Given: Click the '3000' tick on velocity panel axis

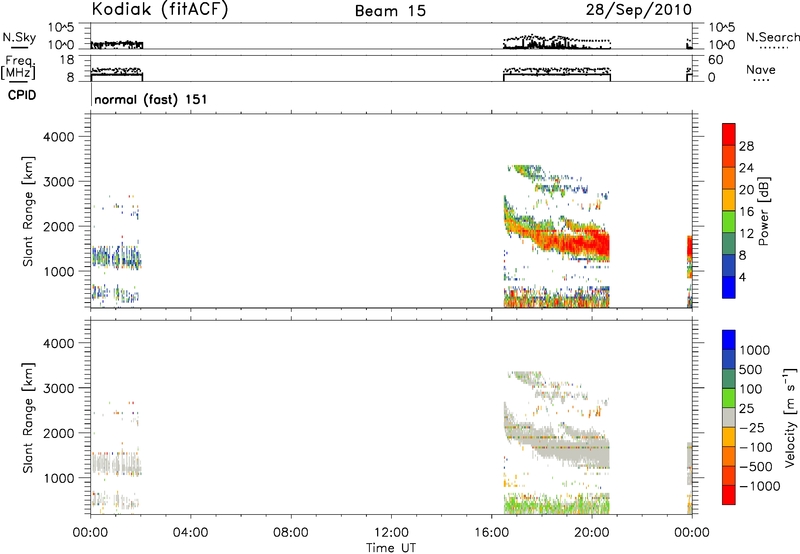Looking at the screenshot, I should coord(58,388).
